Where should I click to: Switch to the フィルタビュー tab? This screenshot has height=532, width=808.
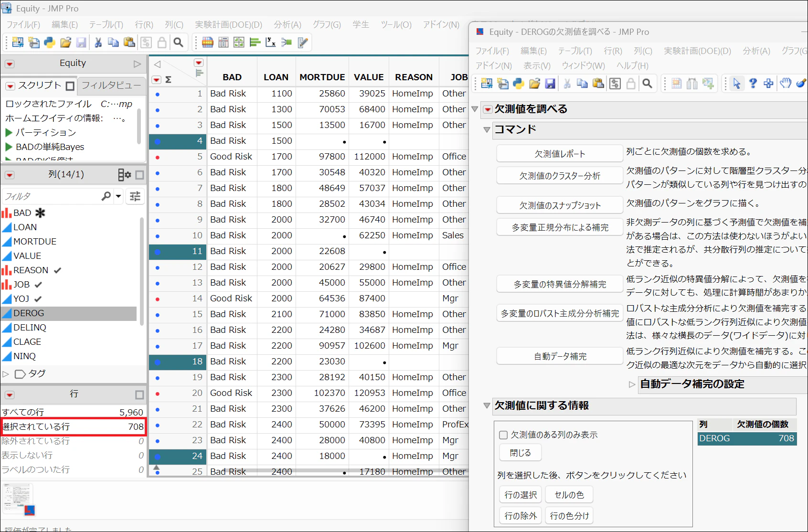(x=111, y=85)
